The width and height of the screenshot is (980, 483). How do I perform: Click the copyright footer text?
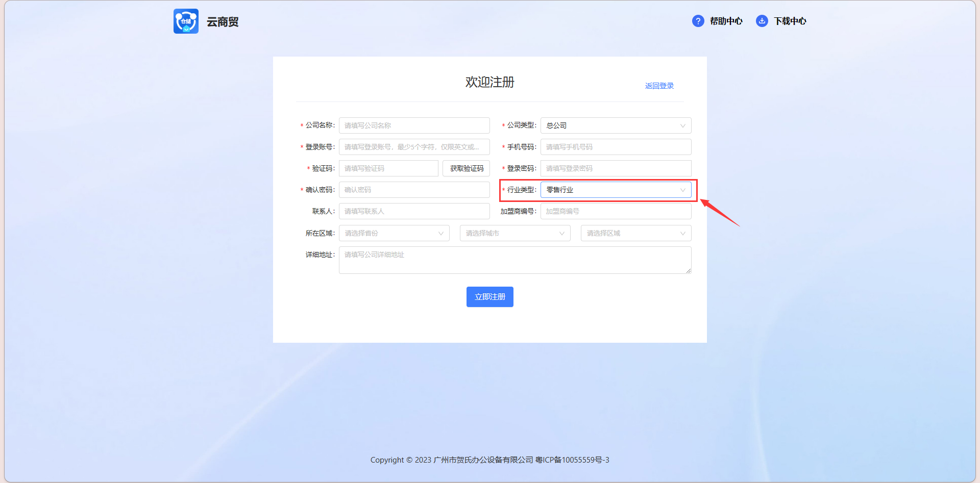coord(490,460)
